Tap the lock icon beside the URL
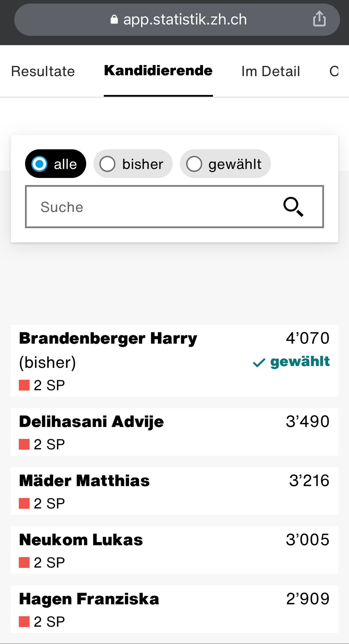The height and width of the screenshot is (644, 349). pos(114,19)
